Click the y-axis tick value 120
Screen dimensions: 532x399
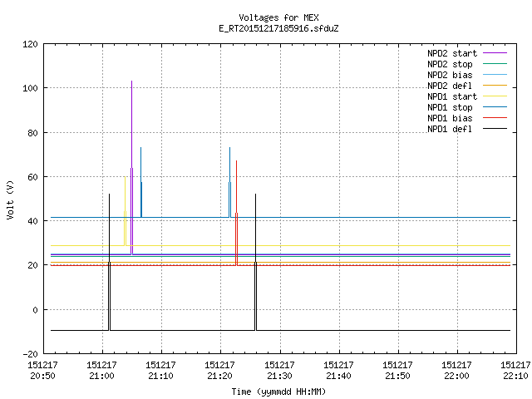point(30,44)
